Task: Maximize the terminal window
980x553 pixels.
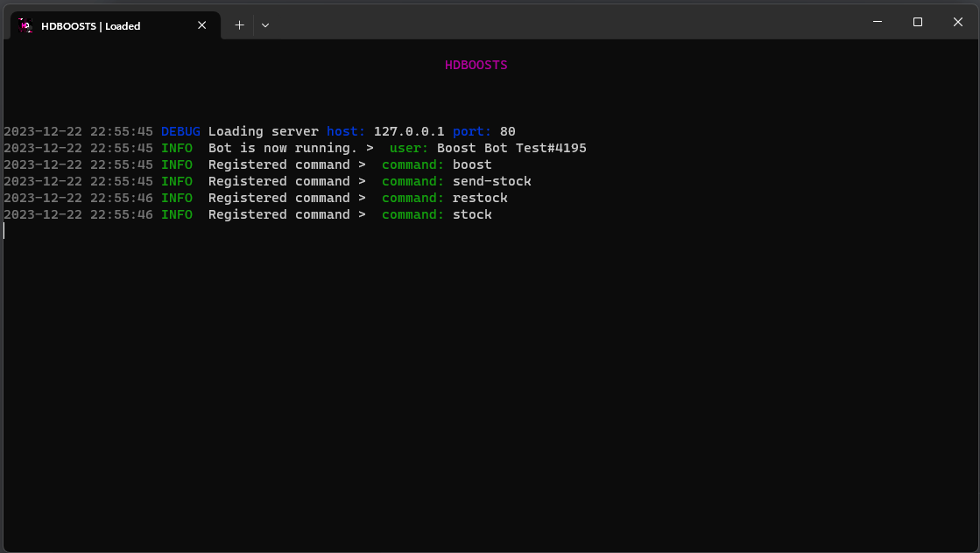Action: pyautogui.click(x=918, y=22)
